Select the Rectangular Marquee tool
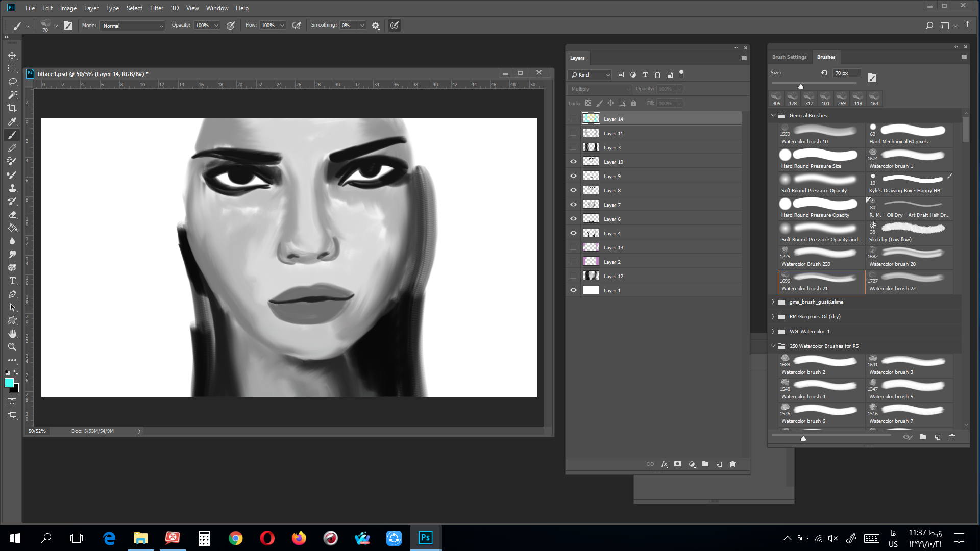Viewport: 980px width, 551px height. click(12, 68)
